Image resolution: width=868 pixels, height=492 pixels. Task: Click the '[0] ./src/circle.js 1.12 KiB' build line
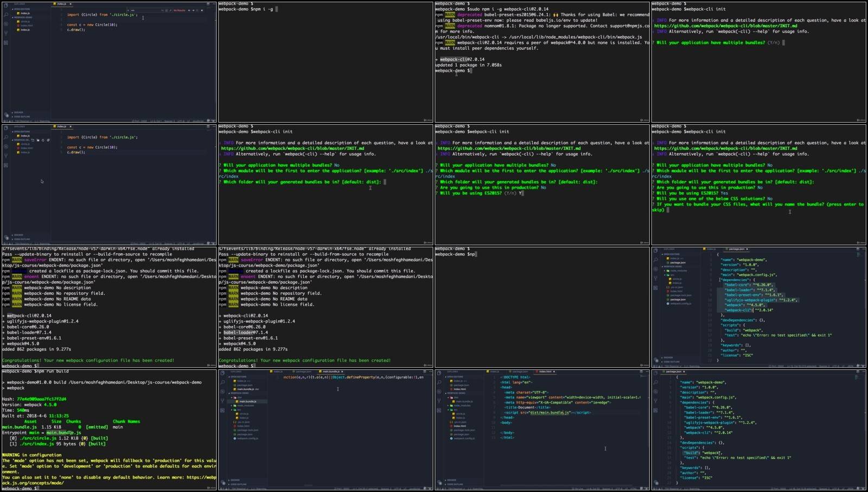(x=59, y=438)
